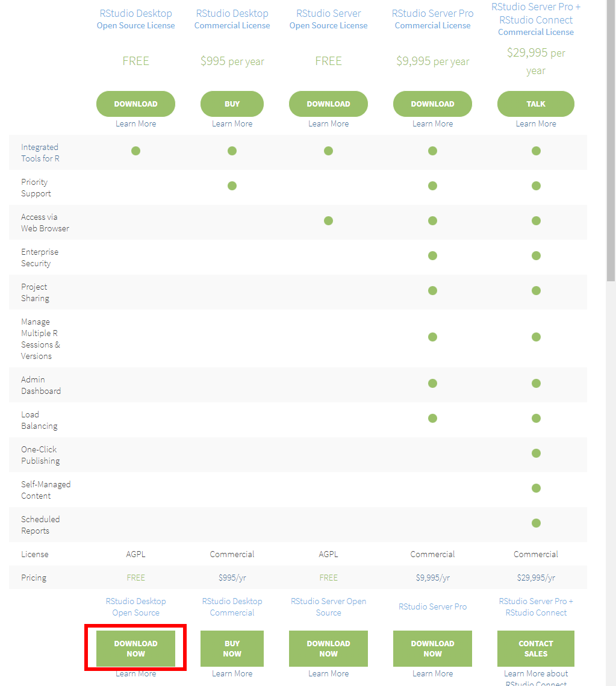616x686 pixels.
Task: Click bottom RStudio Server Pro + RStudio Connect link
Action: click(x=535, y=607)
